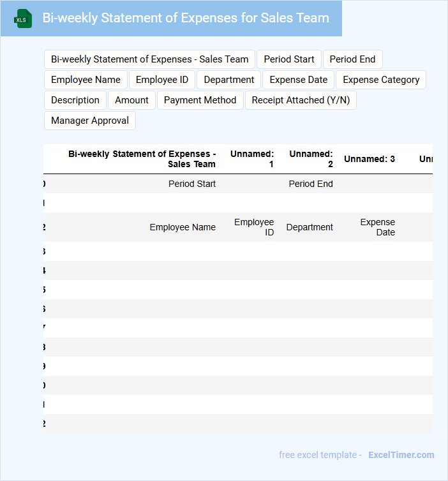This screenshot has height=481, width=448.
Task: Click the 'Unnamed: 1' column header
Action: (x=252, y=159)
